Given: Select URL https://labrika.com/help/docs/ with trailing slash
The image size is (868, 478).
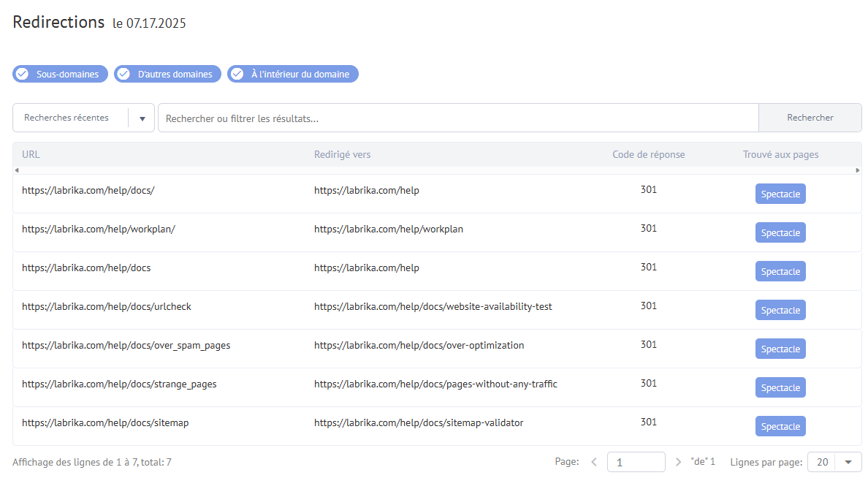Looking at the screenshot, I should click(88, 191).
